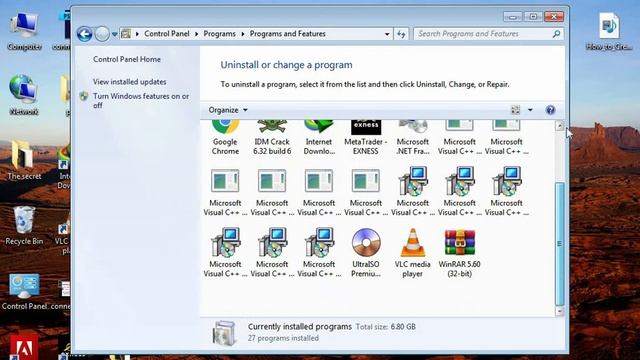
Task: Click Programs in the address breadcrumb
Action: click(220, 34)
